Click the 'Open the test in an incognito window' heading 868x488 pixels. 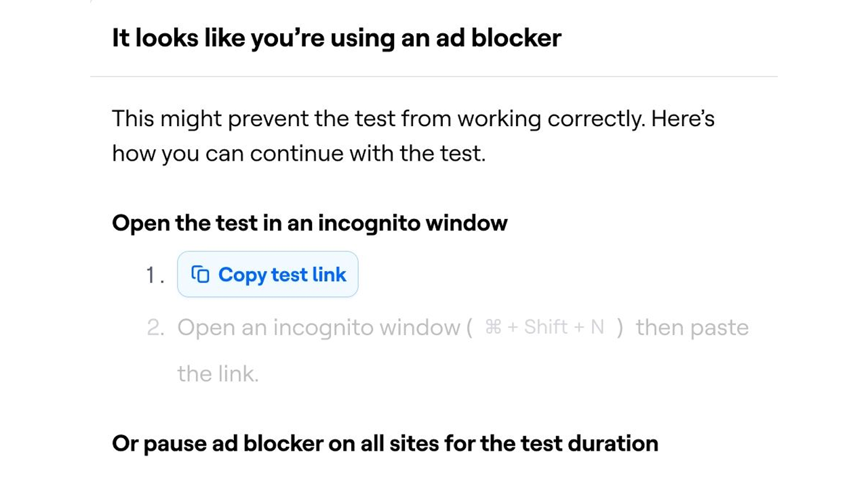click(x=309, y=223)
